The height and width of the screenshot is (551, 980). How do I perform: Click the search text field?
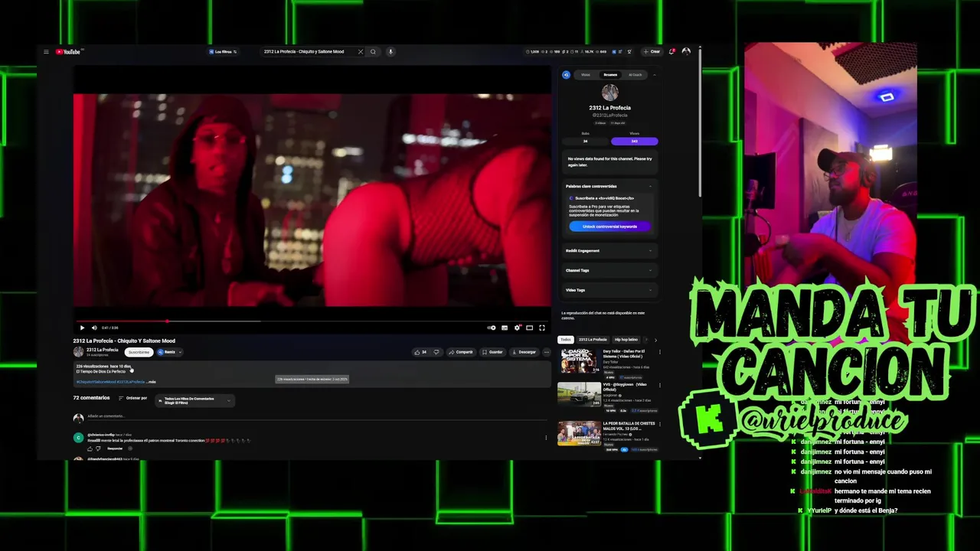(x=309, y=52)
